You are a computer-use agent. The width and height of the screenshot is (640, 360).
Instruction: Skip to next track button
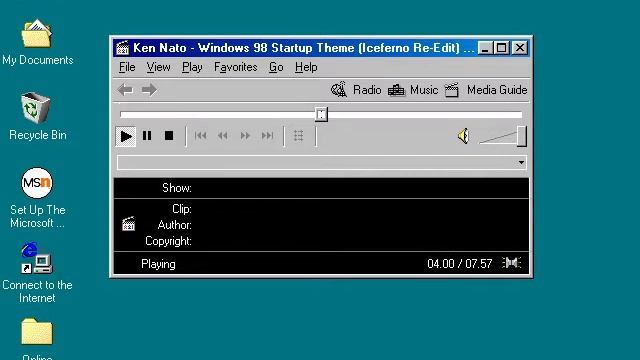click(267, 136)
